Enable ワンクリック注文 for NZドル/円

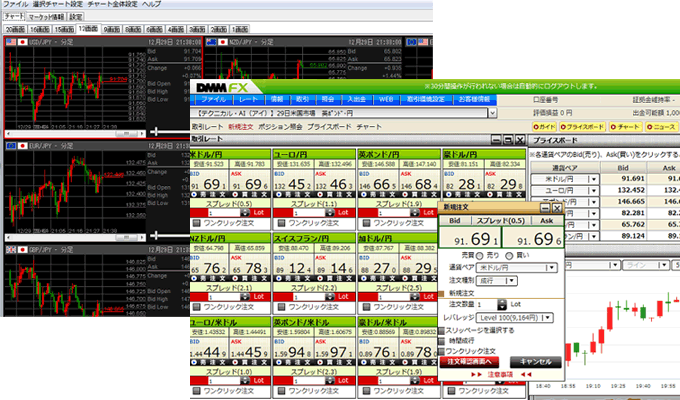pyautogui.click(x=196, y=307)
